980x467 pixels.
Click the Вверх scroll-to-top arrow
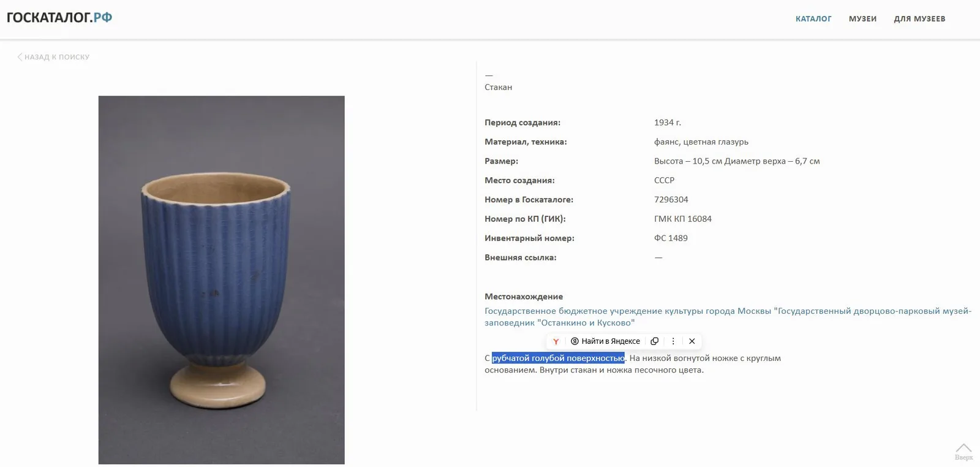click(x=963, y=452)
